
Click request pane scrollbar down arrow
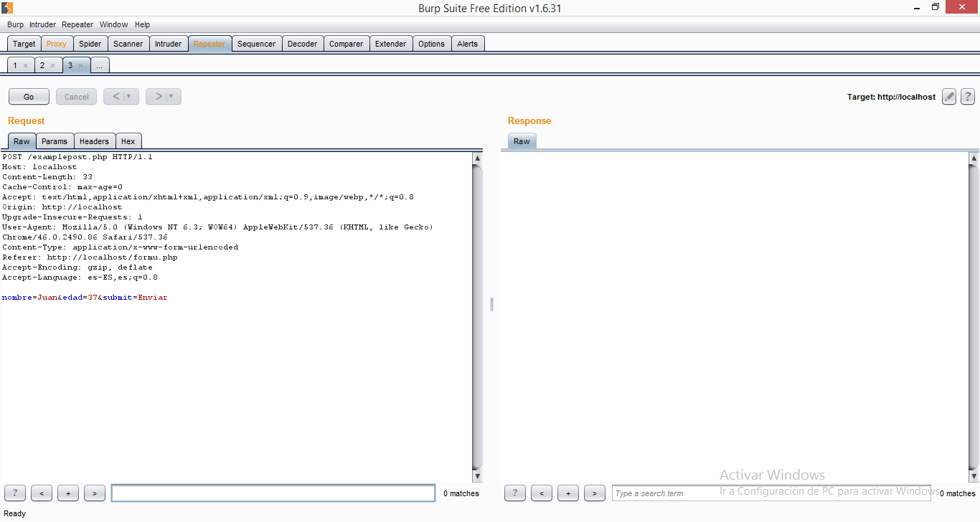pos(477,476)
